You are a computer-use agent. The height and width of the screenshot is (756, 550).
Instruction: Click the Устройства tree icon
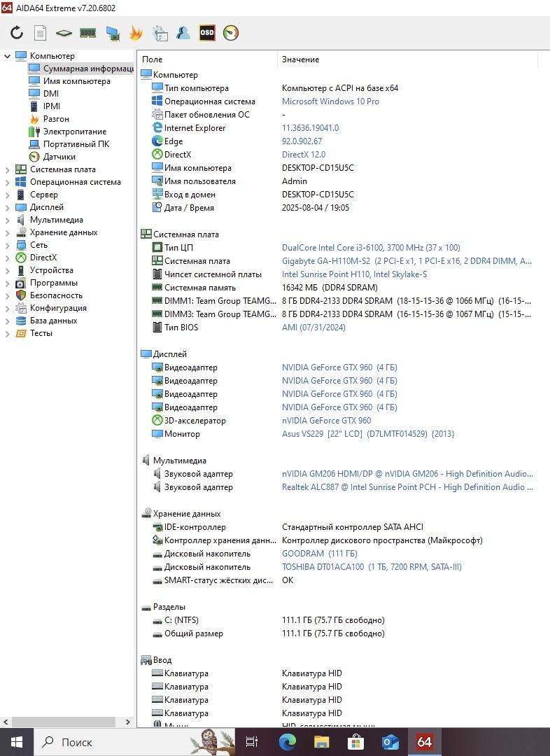click(21, 270)
